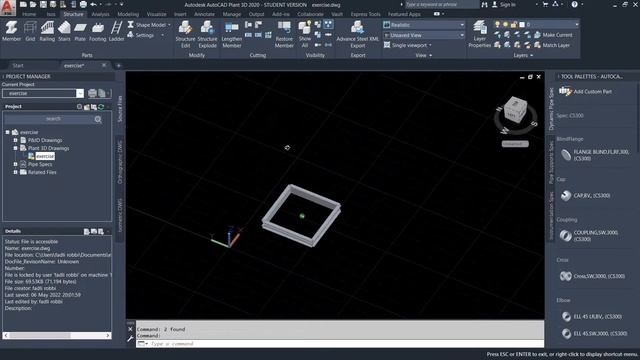Toggle the layer on/off lightbulb icon
Screen dimensions: 640x360
[x=497, y=24]
